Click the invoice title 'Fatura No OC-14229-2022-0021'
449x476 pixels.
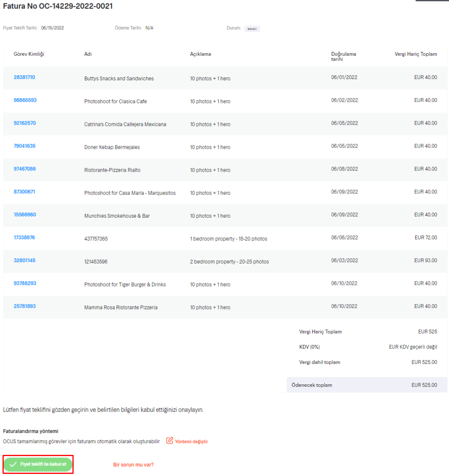[x=57, y=6]
